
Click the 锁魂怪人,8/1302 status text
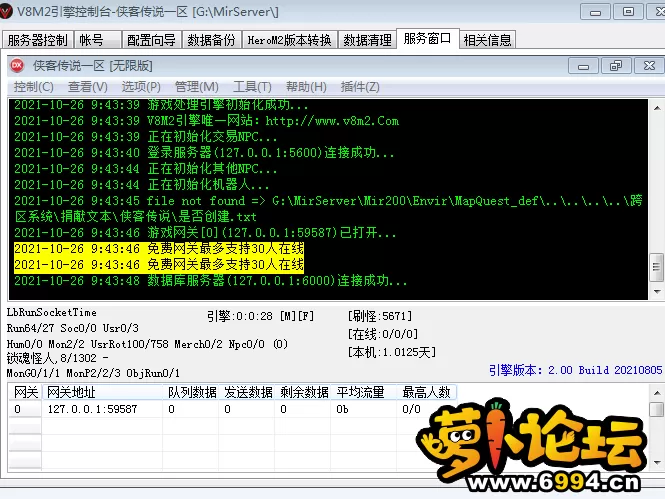click(57, 358)
